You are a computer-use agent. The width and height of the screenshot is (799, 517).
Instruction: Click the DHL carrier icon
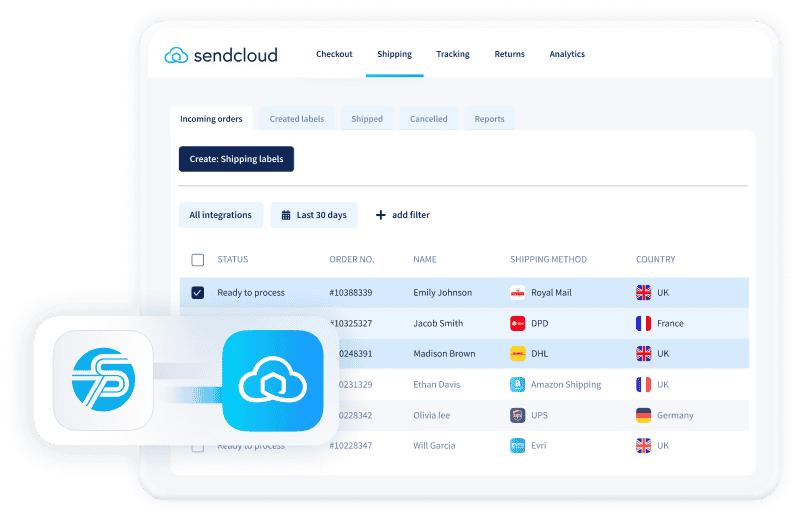[517, 354]
